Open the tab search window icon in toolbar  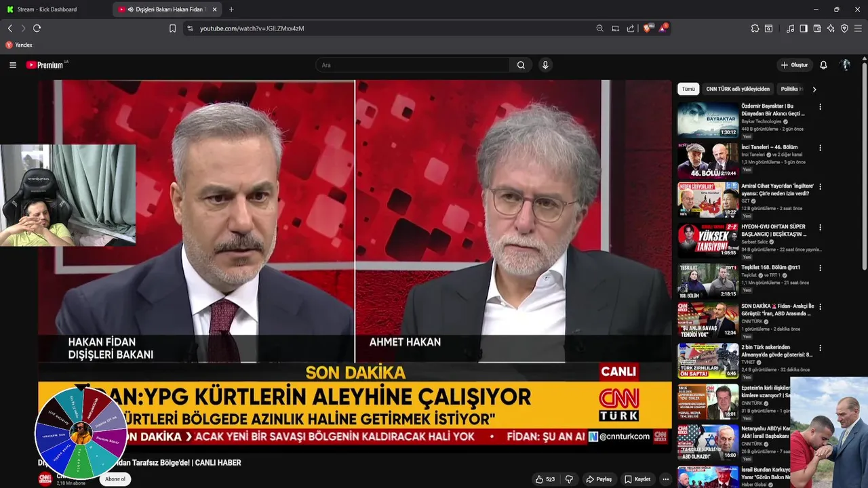tap(768, 28)
